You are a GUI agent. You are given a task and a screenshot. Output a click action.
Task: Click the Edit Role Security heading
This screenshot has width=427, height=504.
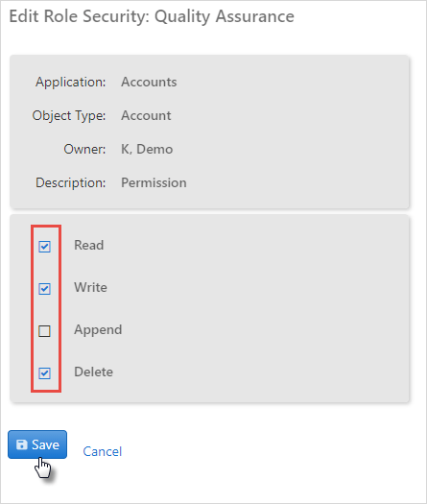(152, 16)
